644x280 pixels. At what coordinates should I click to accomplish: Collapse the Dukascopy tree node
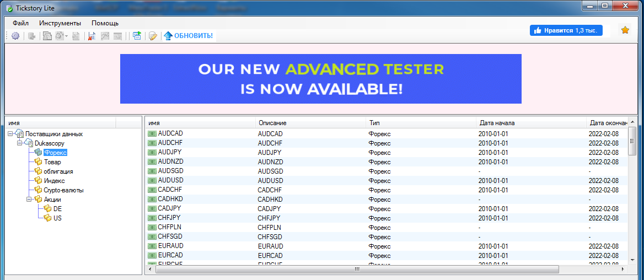coord(19,143)
